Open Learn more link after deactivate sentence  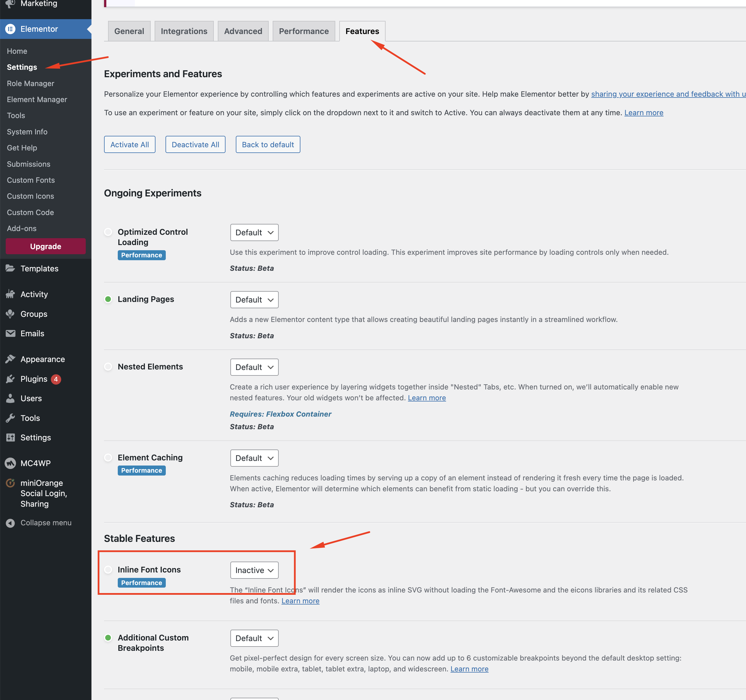[644, 113]
